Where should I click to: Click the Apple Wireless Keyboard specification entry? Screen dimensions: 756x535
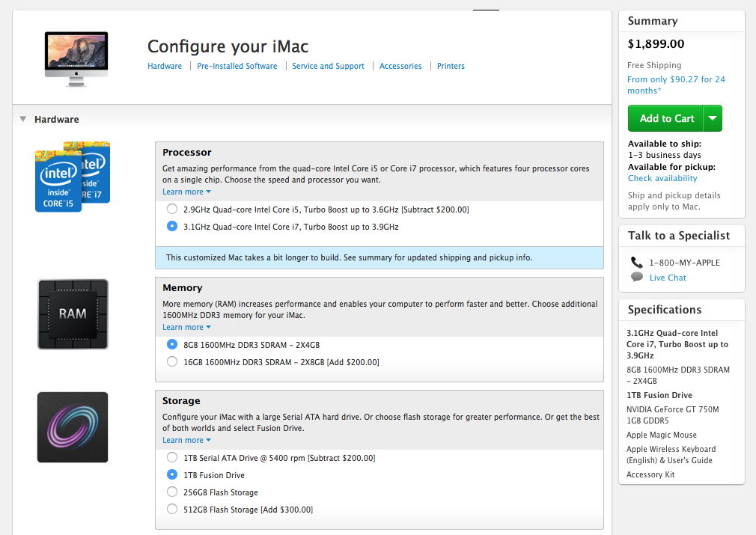(671, 454)
